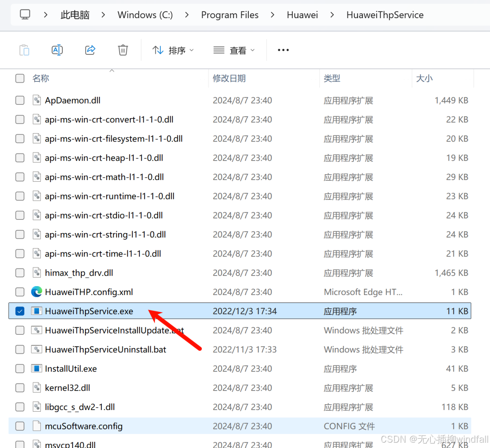Click the api-ms-win-crt-runtime-l1-1-0.dll icon
The width and height of the screenshot is (490, 448).
pyautogui.click(x=37, y=196)
